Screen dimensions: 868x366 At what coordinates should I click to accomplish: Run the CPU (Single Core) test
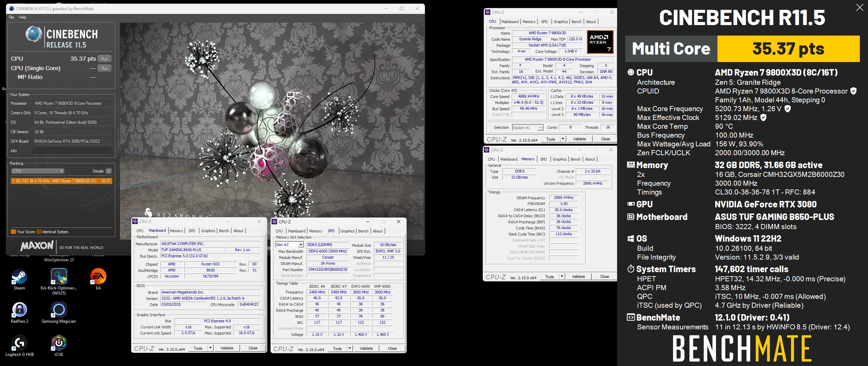click(105, 68)
